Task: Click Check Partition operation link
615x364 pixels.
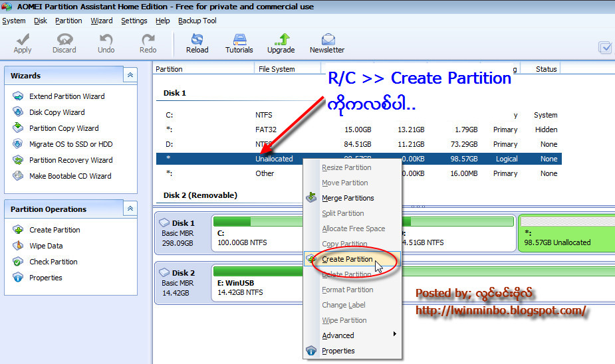Action: [x=53, y=261]
